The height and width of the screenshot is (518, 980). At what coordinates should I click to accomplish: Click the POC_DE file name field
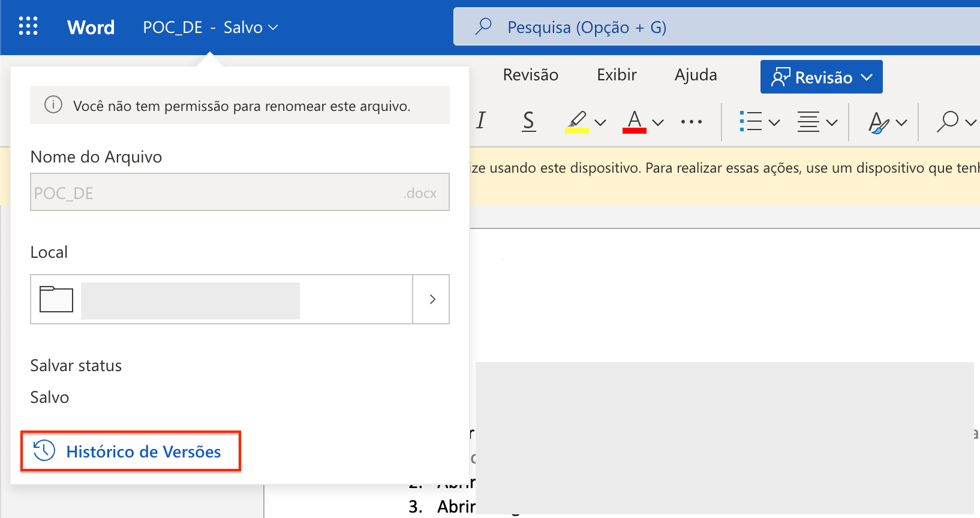[x=240, y=192]
